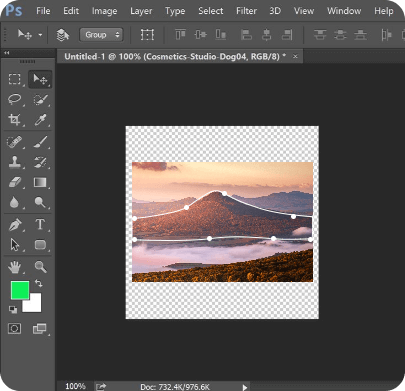Viewport: 405px width, 391px height.
Task: Select the Quick Selection tool
Action: tap(40, 99)
